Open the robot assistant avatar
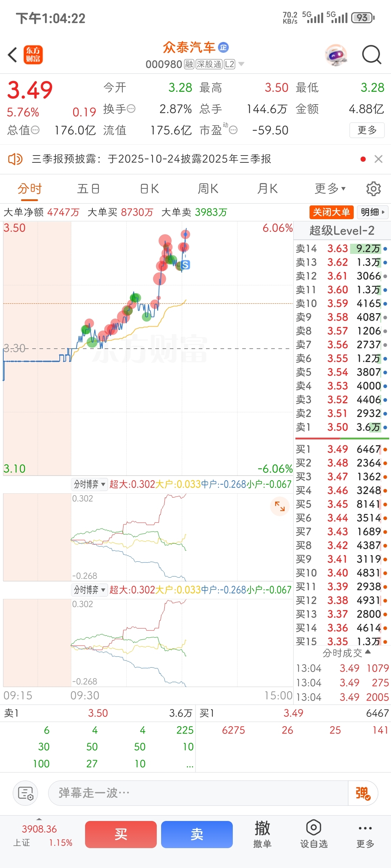Image resolution: width=391 pixels, height=868 pixels. pos(336,55)
